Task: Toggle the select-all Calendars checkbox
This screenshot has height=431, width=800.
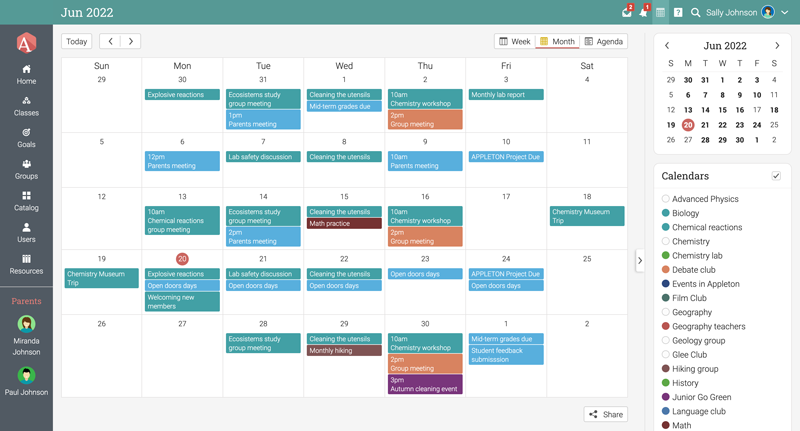Action: (776, 176)
